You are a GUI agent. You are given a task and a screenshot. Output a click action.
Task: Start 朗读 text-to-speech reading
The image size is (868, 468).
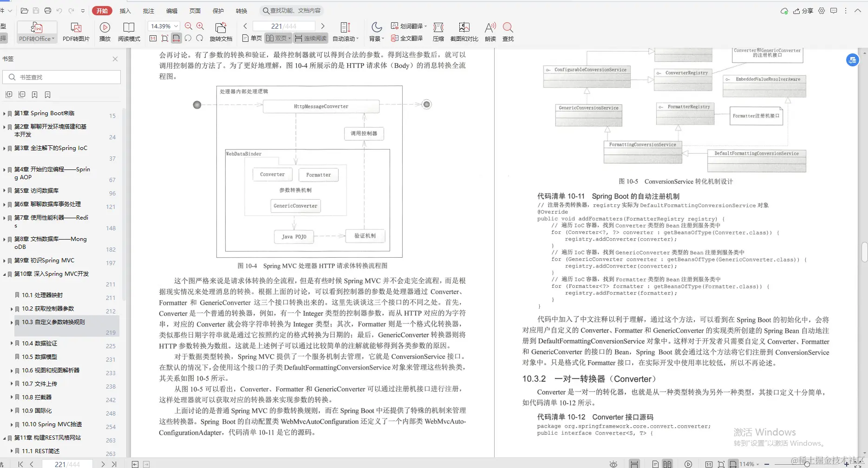click(x=490, y=31)
